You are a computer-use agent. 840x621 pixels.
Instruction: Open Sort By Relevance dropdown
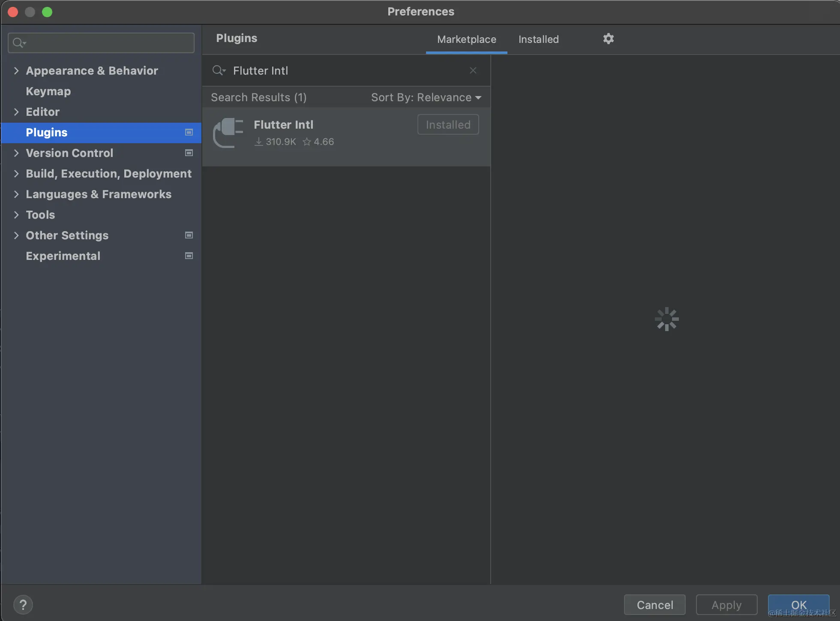[x=426, y=97]
